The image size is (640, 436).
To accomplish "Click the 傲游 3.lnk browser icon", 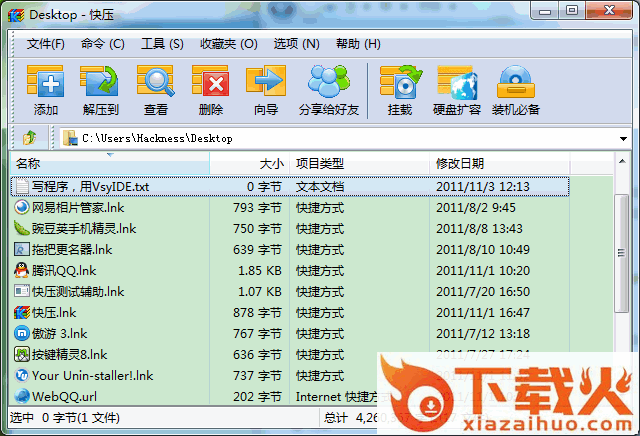I will (x=21, y=333).
